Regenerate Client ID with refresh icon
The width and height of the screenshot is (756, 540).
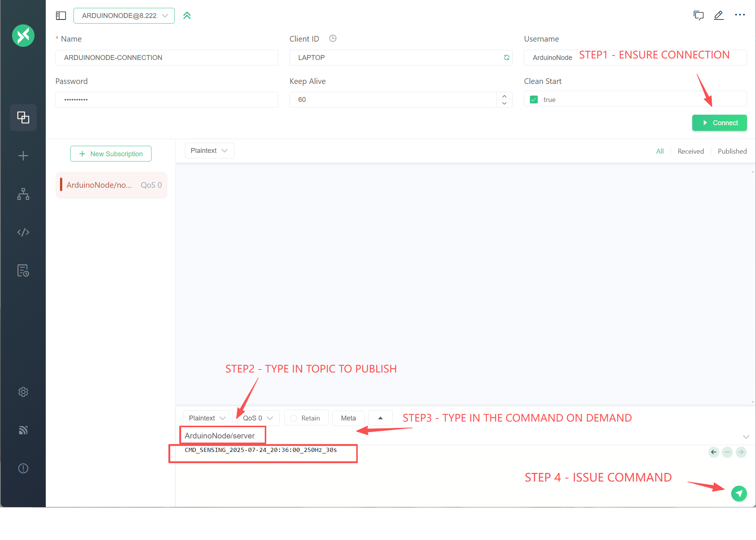[506, 57]
